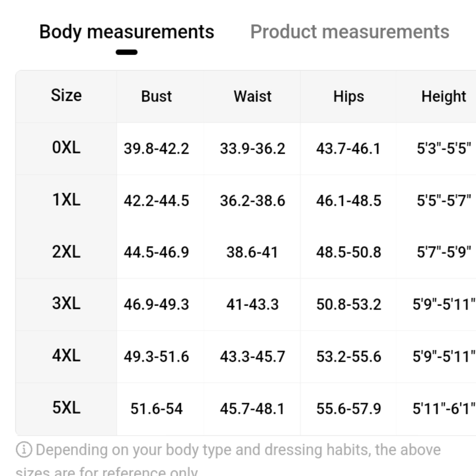Select the 4XL size row label
The width and height of the screenshot is (476, 476).
(x=66, y=356)
